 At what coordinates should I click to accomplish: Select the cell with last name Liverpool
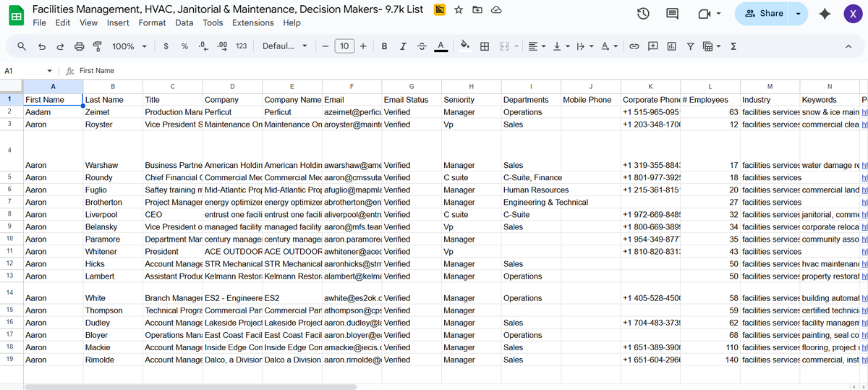[x=112, y=215]
